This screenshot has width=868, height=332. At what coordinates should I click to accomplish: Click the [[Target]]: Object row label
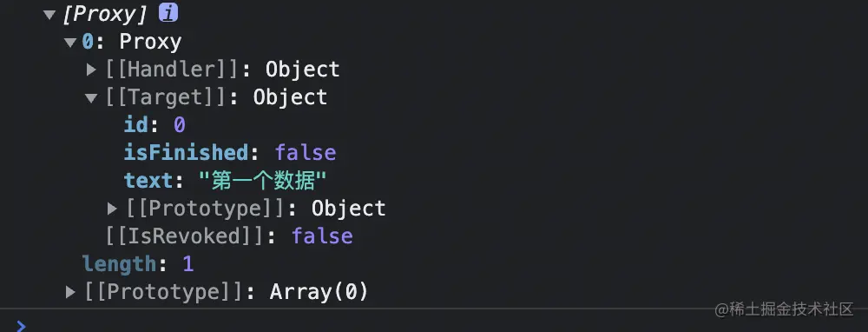[x=216, y=97]
